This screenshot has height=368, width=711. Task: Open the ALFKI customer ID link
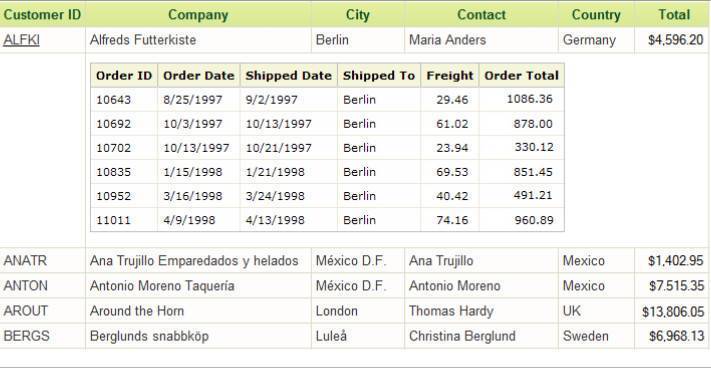pos(21,40)
